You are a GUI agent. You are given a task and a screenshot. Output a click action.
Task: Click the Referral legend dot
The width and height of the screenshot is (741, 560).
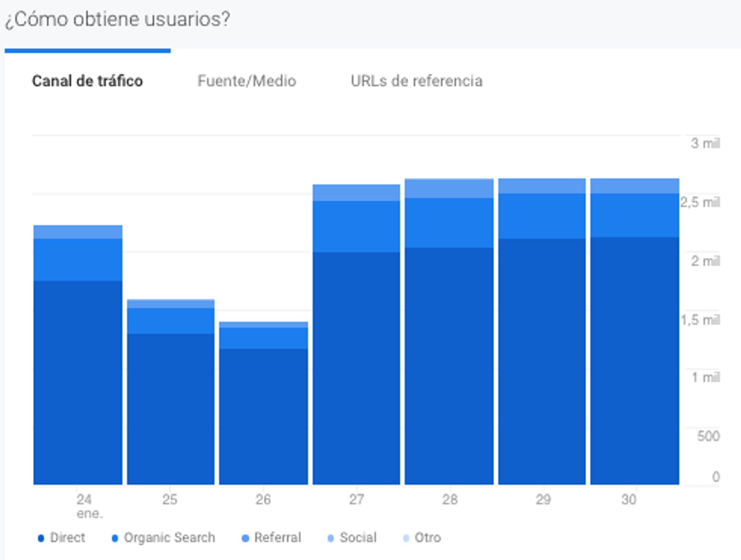tap(245, 538)
